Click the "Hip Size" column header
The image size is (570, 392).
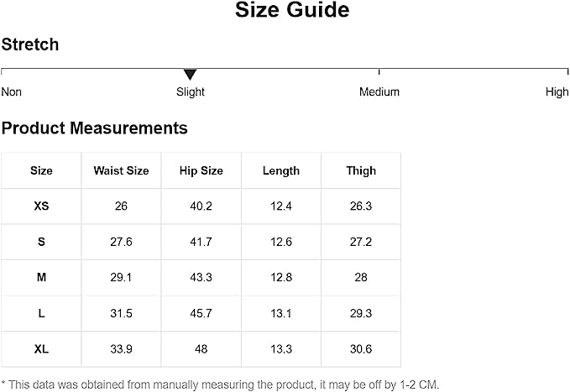201,170
